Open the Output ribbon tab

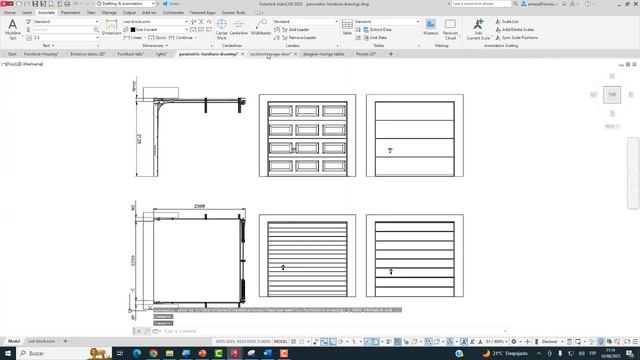(129, 13)
